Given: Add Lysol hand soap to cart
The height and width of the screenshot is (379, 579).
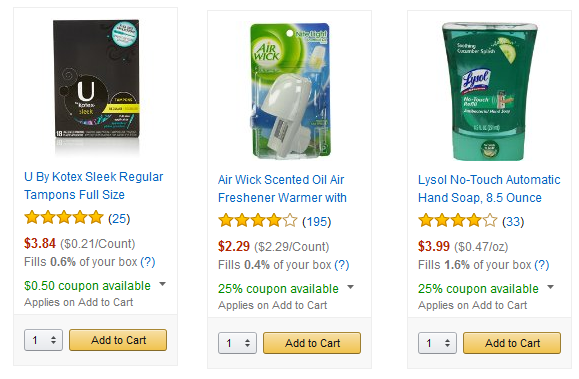Looking at the screenshot, I should tap(512, 343).
